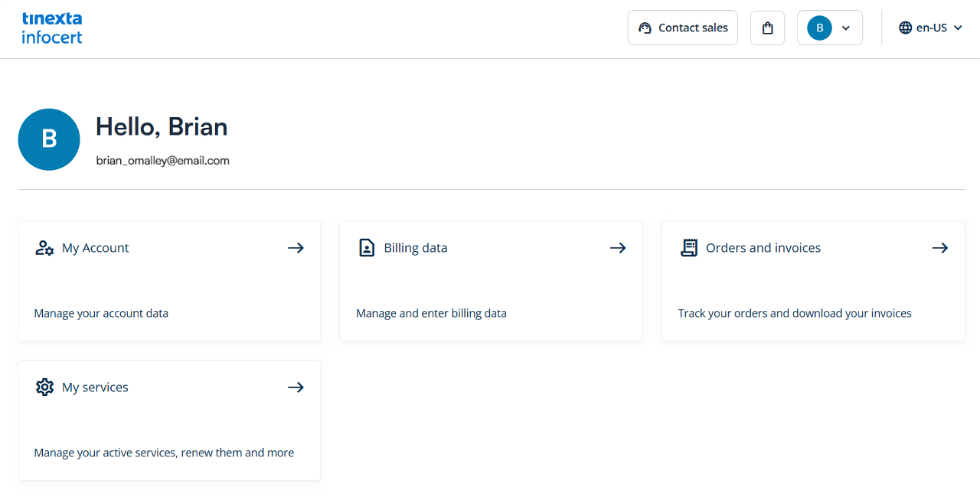The image size is (980, 500).
Task: Click the arrow on My services card
Action: tap(296, 387)
